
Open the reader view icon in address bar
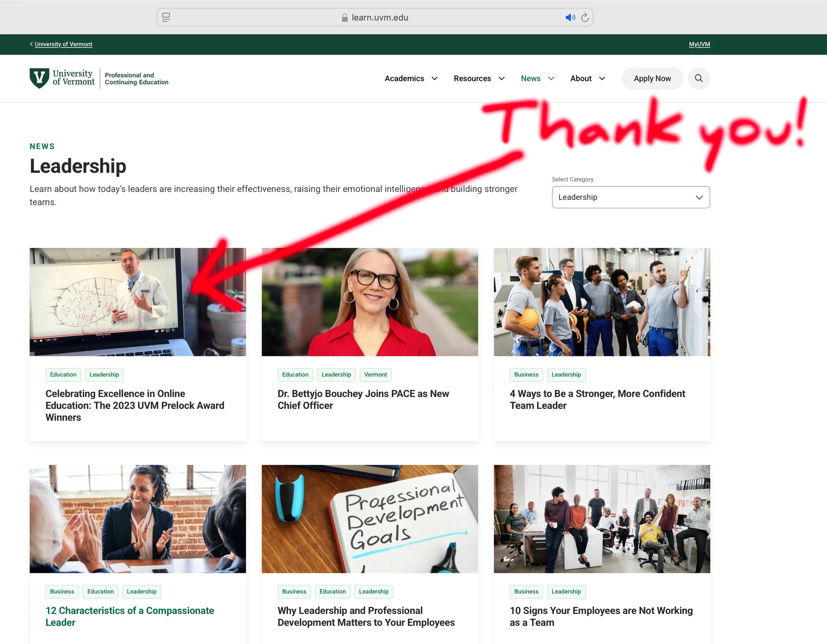(x=166, y=18)
